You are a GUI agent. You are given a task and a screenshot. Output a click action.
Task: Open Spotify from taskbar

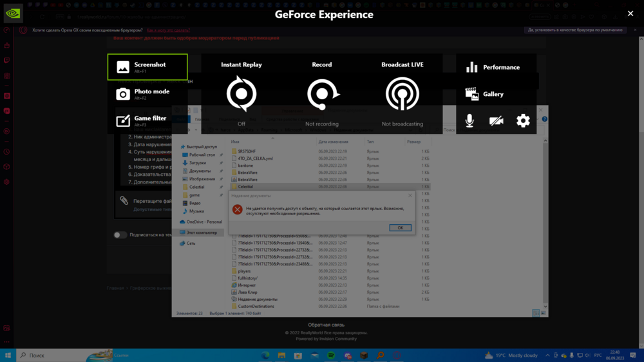coord(331,356)
